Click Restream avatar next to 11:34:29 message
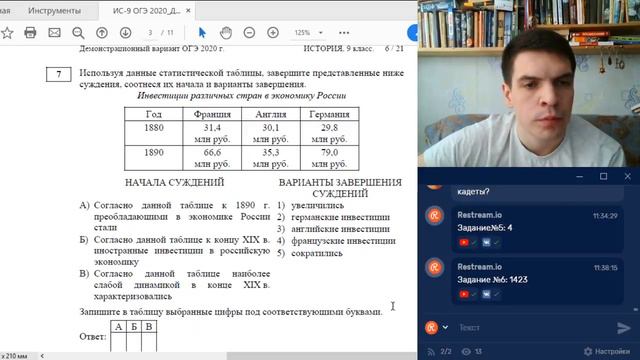Viewport: 640px width, 360px height. point(435,216)
